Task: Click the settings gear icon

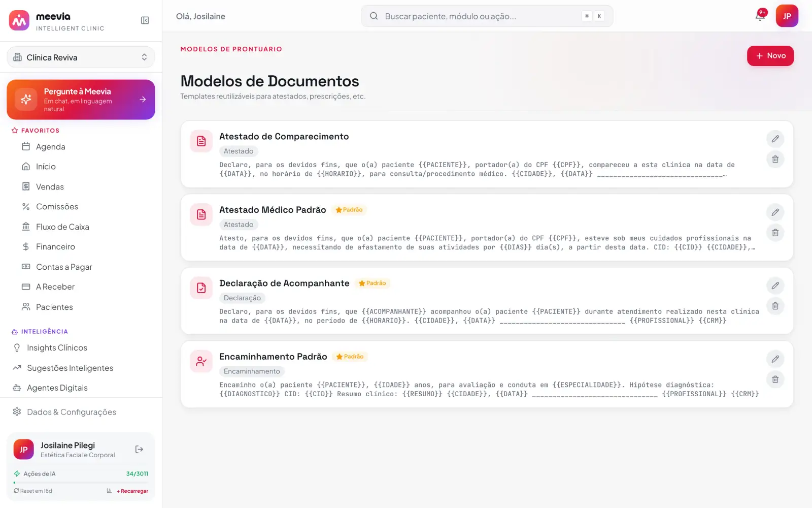Action: (17, 411)
